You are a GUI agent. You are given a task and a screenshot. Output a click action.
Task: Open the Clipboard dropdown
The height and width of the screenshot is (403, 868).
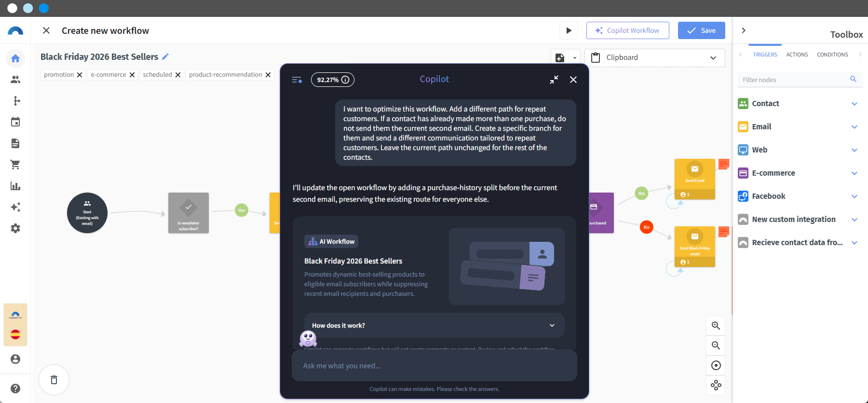click(x=655, y=58)
